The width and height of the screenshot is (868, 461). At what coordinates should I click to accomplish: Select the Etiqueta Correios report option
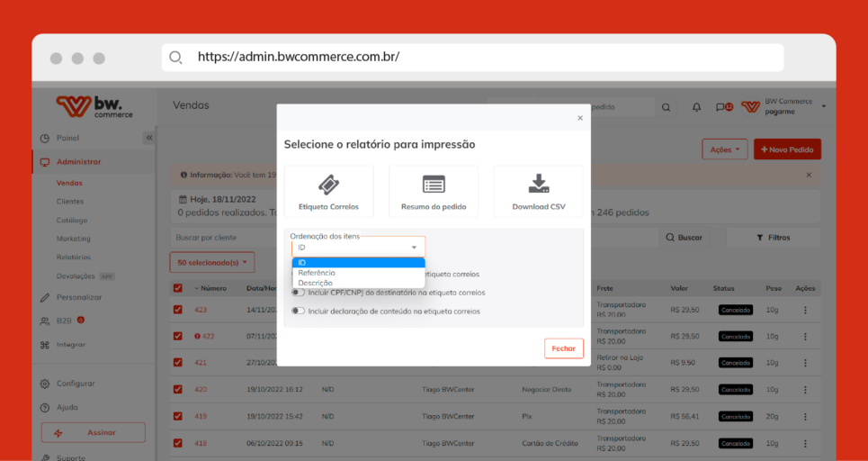pos(328,191)
